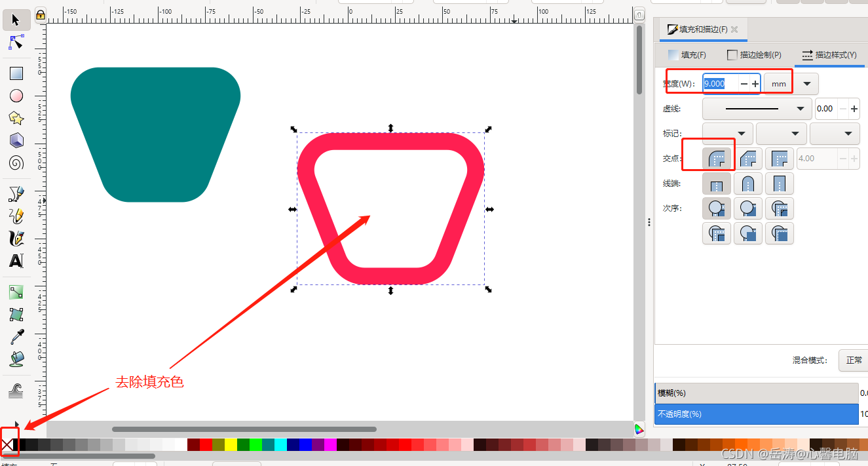Adjust the 不透明度(%) opacity slider
The height and width of the screenshot is (466, 868).
pos(757,414)
